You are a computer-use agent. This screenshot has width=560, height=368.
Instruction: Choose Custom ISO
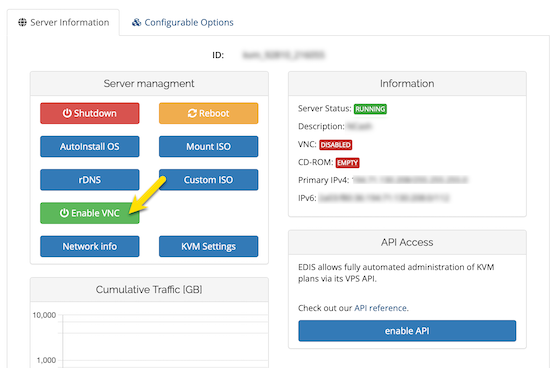[x=209, y=180]
